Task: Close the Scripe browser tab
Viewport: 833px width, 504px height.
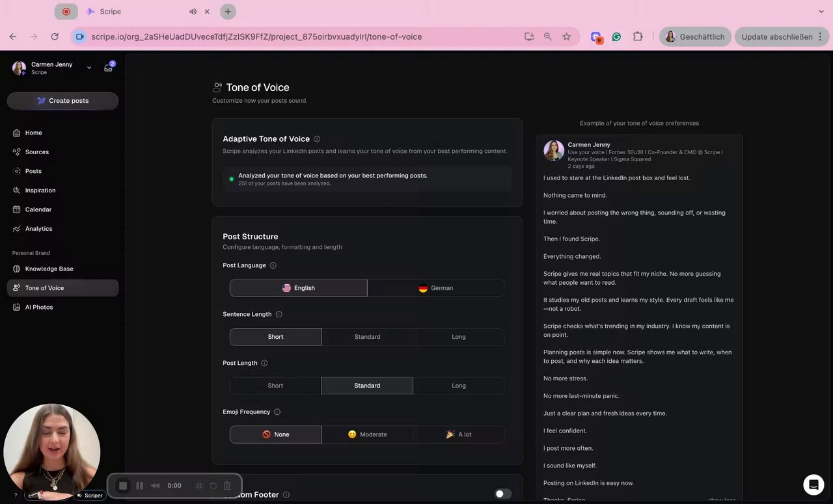Action: click(207, 12)
